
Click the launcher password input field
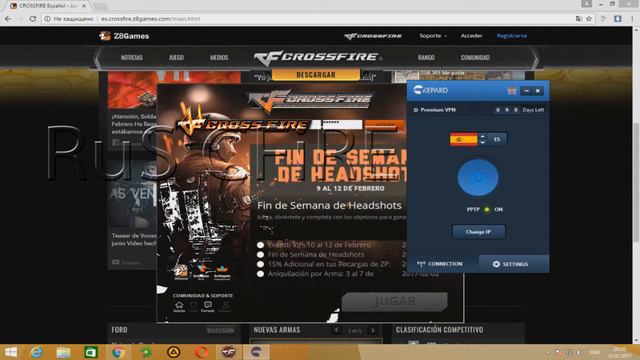pyautogui.click(x=342, y=124)
